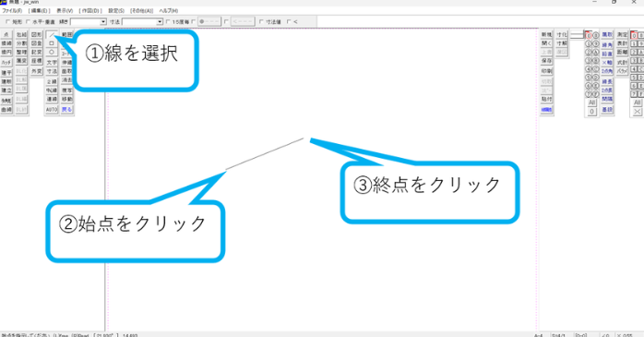644x337 pixels.
Task: Choose the 2線 double line tool
Action: click(52, 82)
